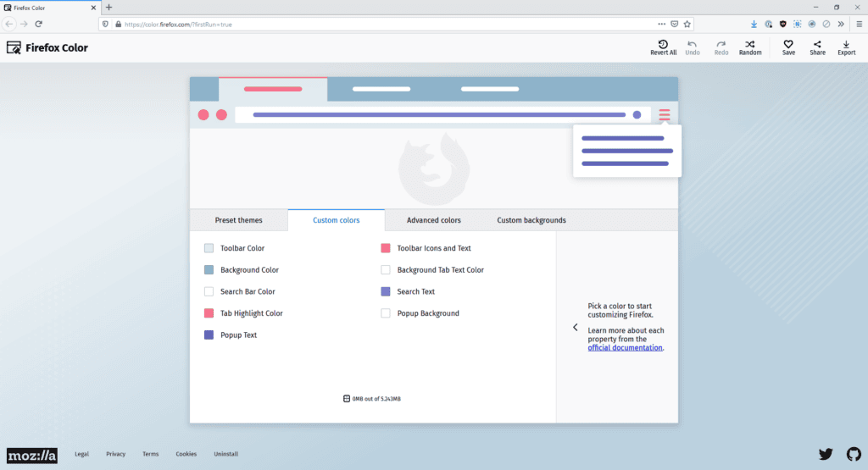Click the storage usage icon
This screenshot has width=868, height=470.
click(347, 399)
